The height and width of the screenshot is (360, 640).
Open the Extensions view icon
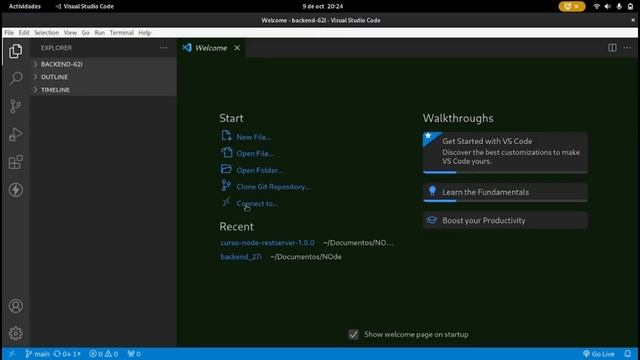pos(16,162)
